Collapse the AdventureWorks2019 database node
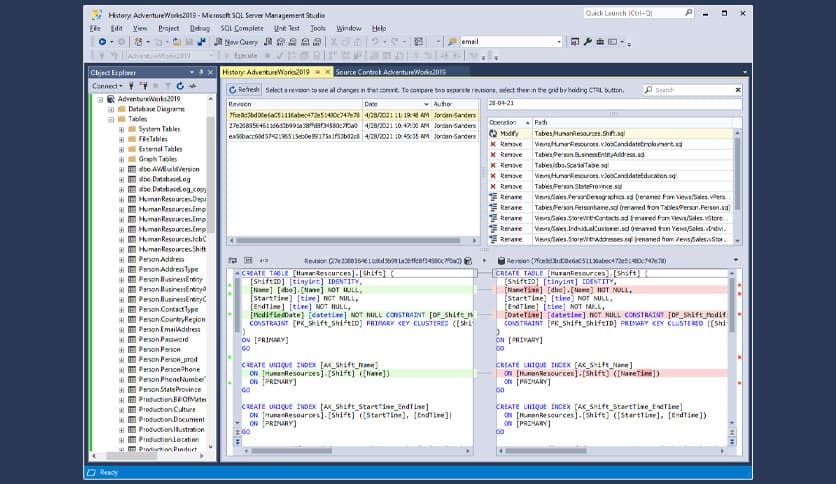Viewport: 836px width, 484px height. [x=100, y=99]
